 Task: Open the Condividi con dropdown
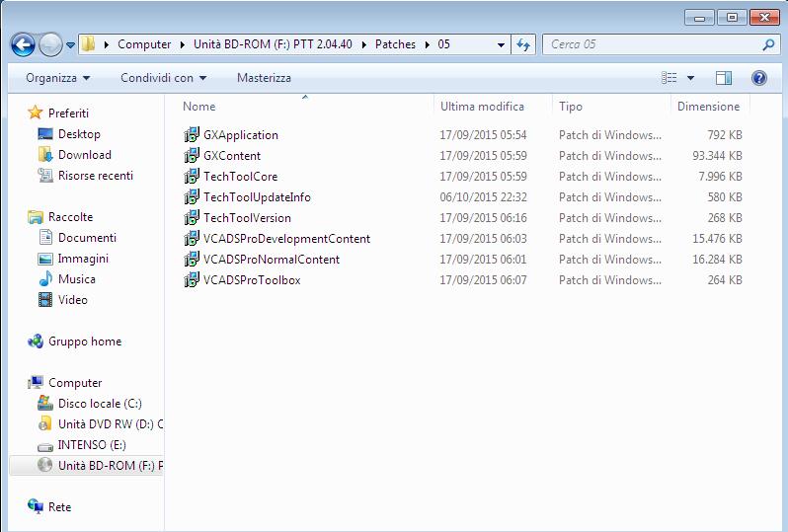click(163, 78)
